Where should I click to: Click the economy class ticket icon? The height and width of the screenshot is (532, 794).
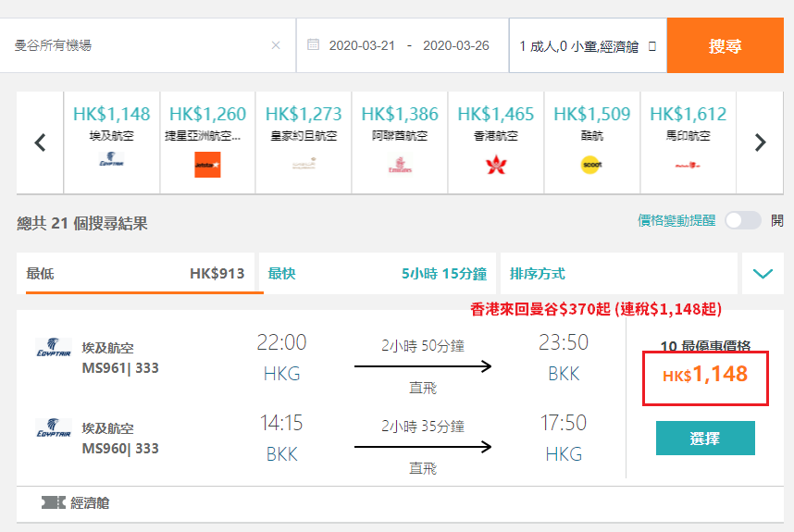pos(53,502)
